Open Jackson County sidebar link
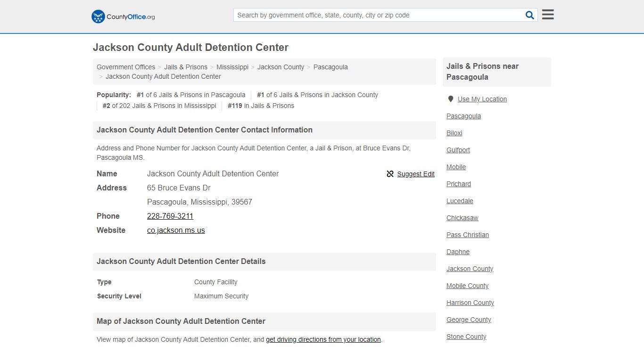Screen dimensions: 644x362 tap(470, 269)
